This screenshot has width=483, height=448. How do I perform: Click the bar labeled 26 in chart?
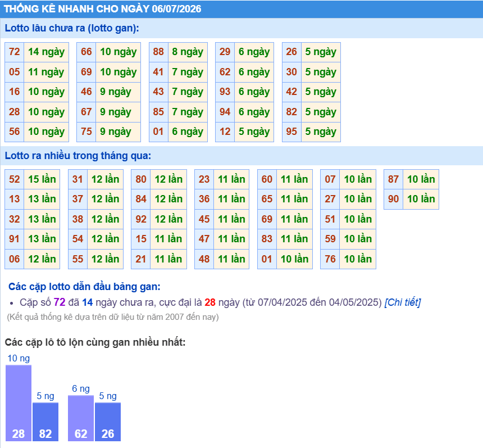[x=108, y=422]
